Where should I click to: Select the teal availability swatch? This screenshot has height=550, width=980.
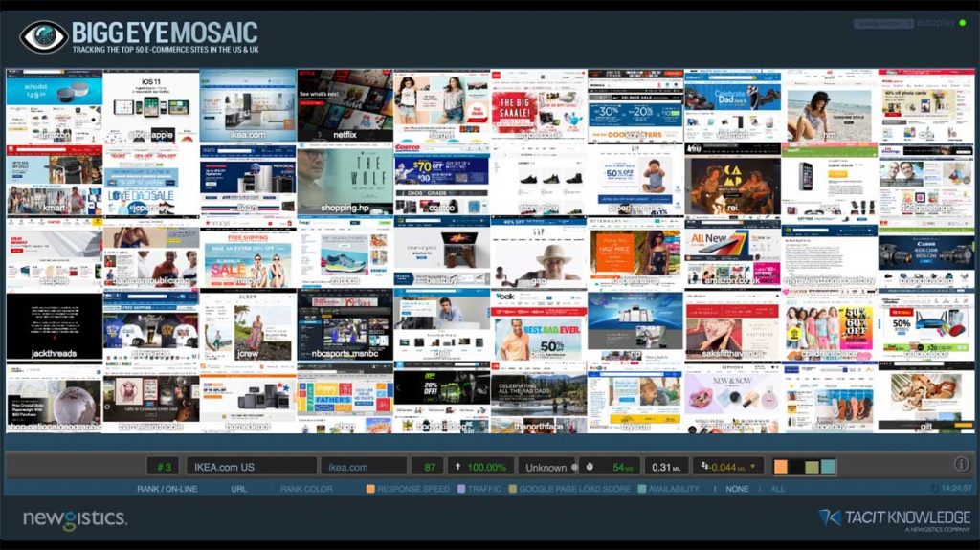[828, 467]
